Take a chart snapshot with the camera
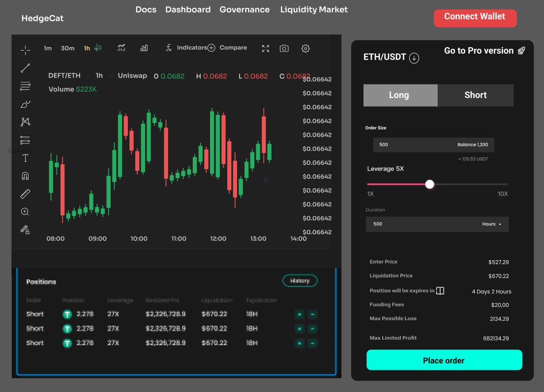This screenshot has height=392, width=544. (x=284, y=48)
